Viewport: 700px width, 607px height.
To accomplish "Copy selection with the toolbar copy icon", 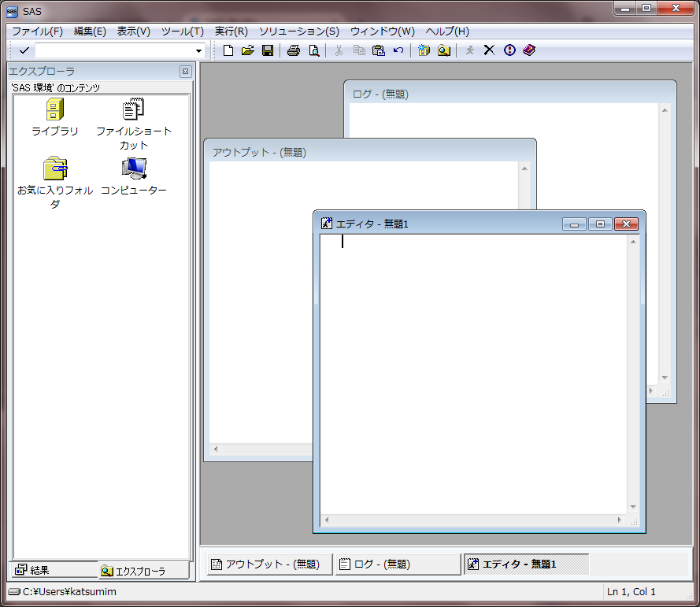I will coord(359,50).
